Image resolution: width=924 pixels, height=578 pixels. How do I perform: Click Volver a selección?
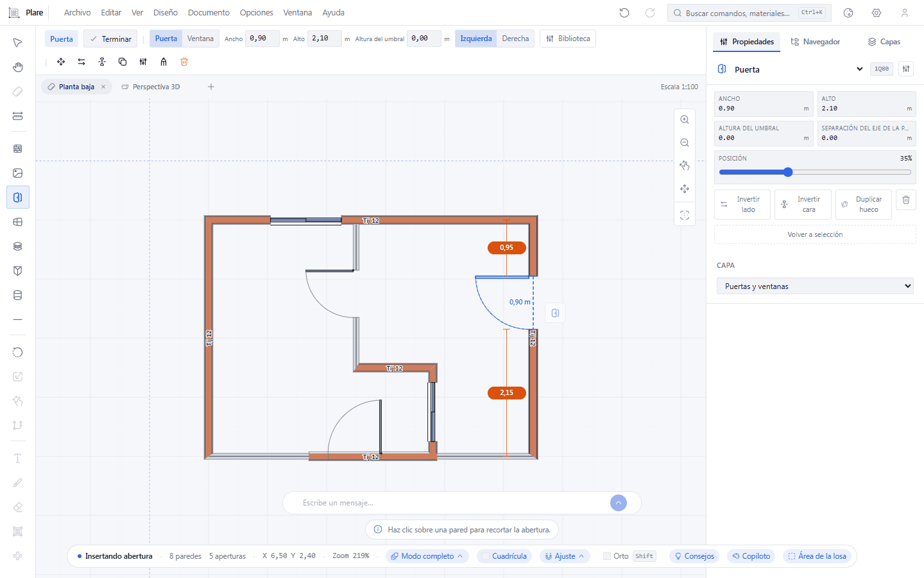[815, 234]
